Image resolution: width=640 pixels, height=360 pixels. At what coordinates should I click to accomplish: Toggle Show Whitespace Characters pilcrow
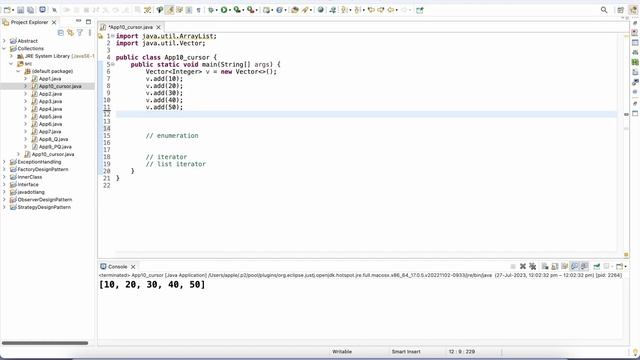coord(198,10)
